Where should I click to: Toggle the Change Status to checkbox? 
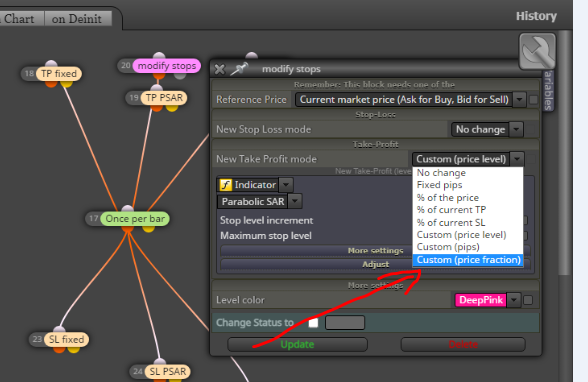(313, 323)
